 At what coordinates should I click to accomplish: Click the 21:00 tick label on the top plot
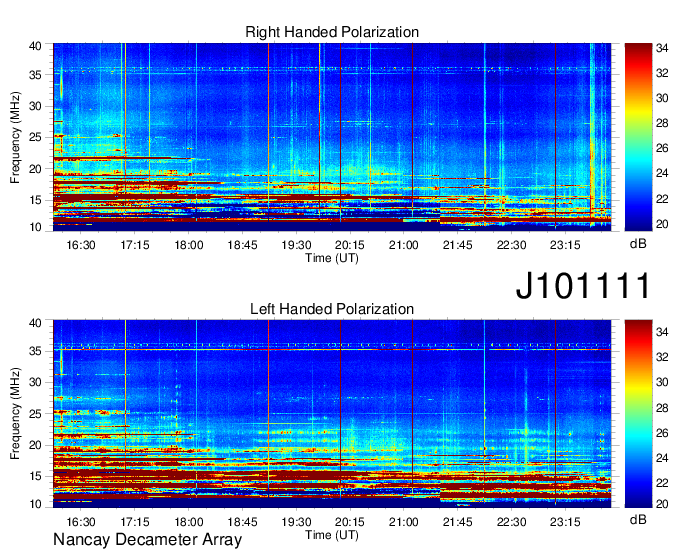pos(404,245)
